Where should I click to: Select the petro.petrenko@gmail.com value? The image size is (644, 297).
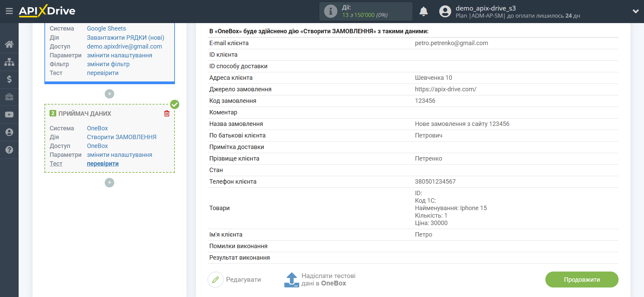click(x=451, y=43)
